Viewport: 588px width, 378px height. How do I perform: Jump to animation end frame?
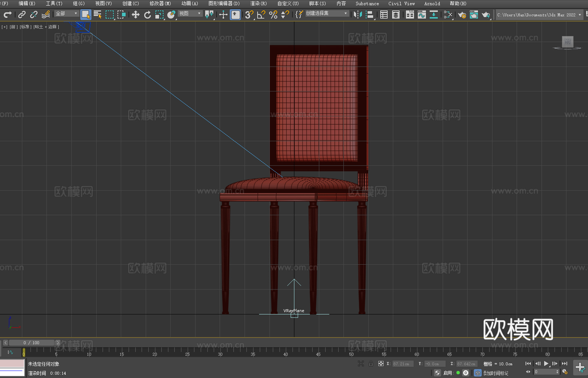coord(565,364)
